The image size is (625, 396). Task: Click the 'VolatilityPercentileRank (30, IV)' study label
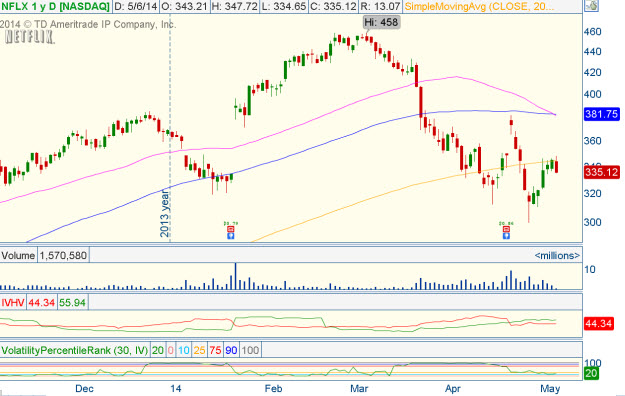coord(75,350)
